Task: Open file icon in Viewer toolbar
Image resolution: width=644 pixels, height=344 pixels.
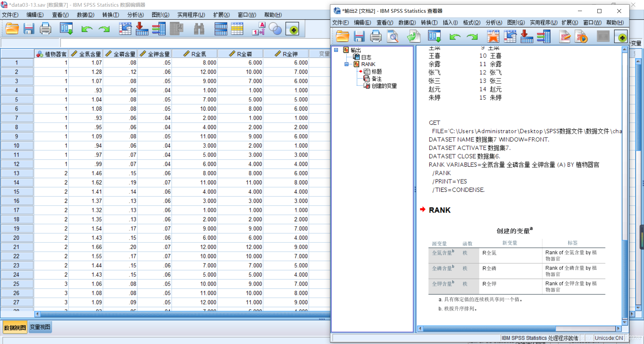Action: (342, 36)
